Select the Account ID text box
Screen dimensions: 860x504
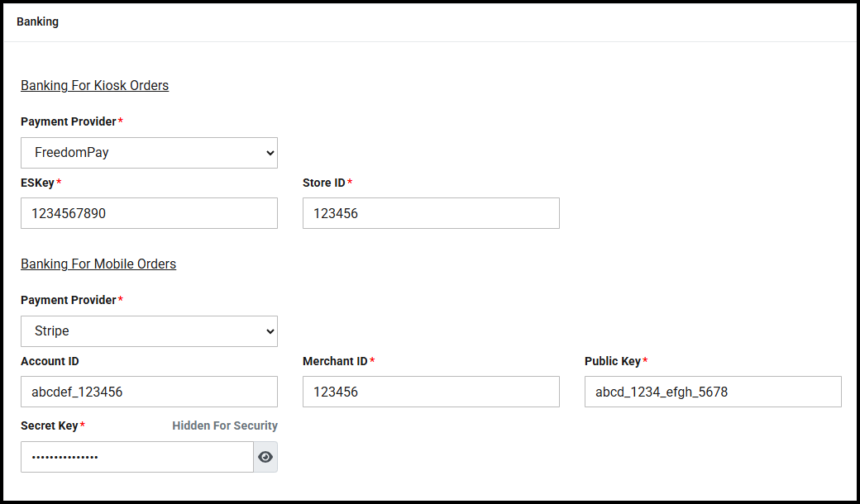coord(149,392)
